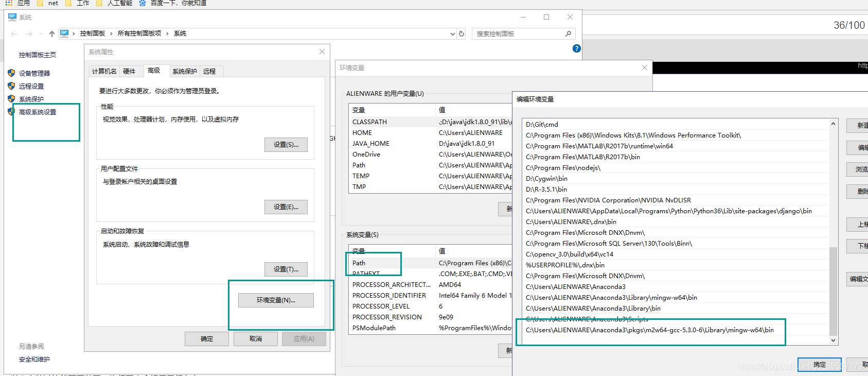
Task: Select D:\Git\cmd path entry
Action: point(676,125)
